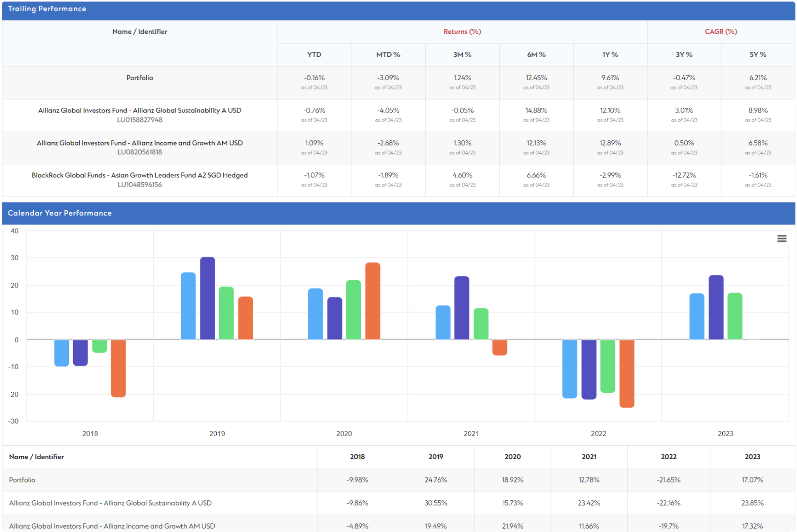Click Portfolio 6M value 12.45%

tap(536, 78)
